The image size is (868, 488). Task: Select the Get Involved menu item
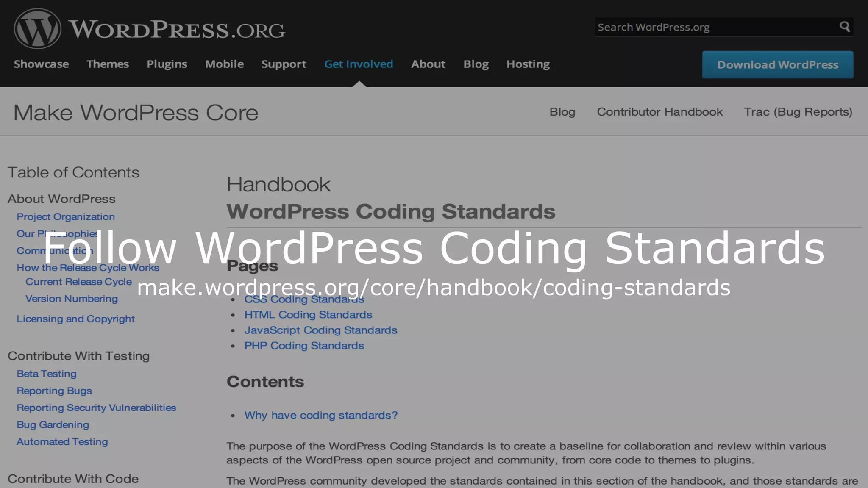point(359,64)
